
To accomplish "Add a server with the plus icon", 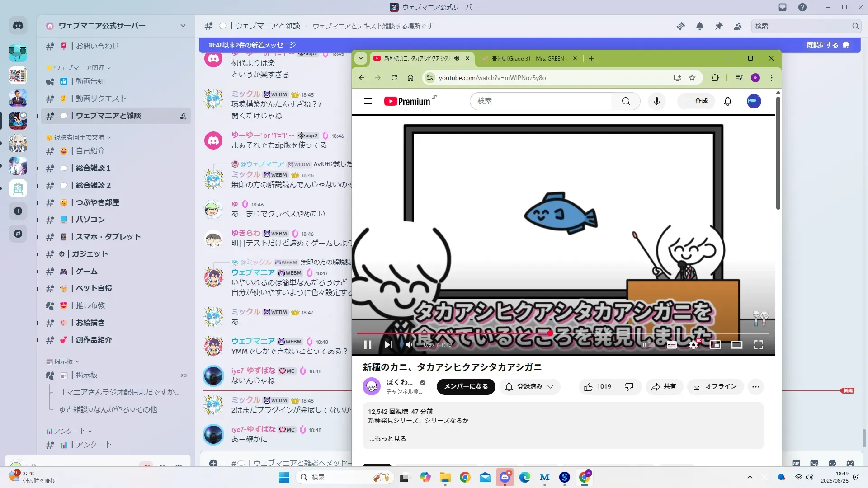I will tap(18, 211).
